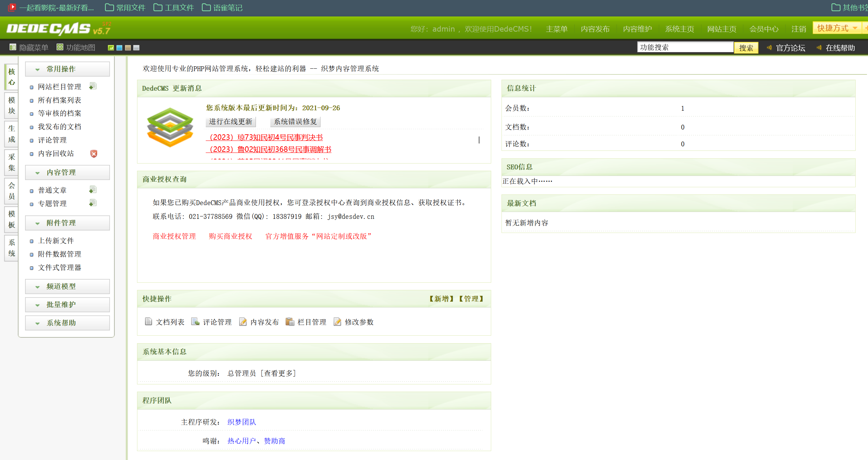Switch to the 核心 side tab

11,77
